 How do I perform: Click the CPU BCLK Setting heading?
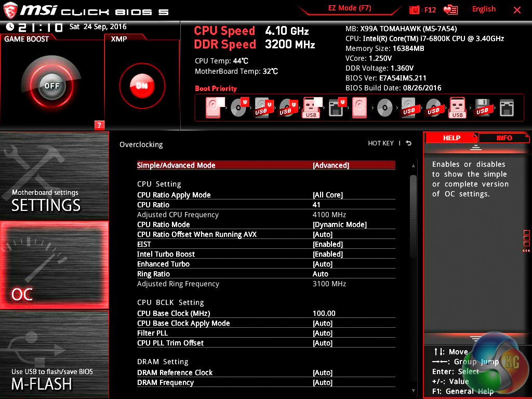(170, 302)
